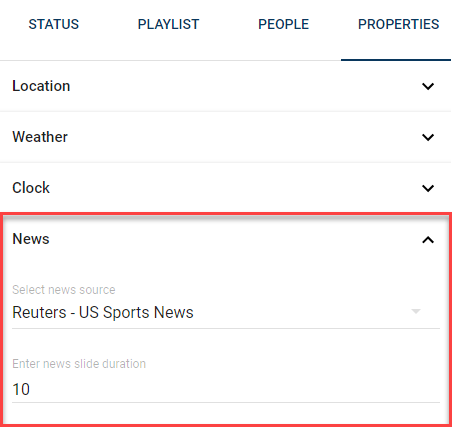The image size is (452, 427).
Task: Click the Weather chevron down arrow
Action: pos(428,137)
